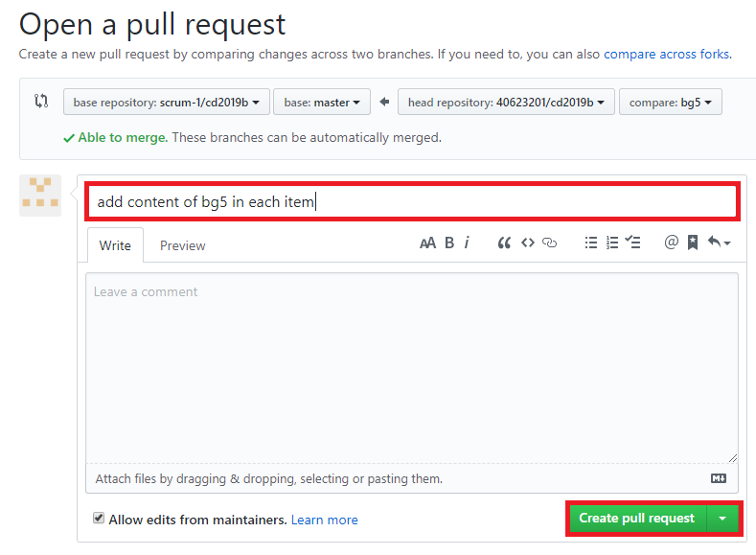756x555 pixels.
Task: Open compare: bg5 branch dropdown
Action: click(x=670, y=102)
